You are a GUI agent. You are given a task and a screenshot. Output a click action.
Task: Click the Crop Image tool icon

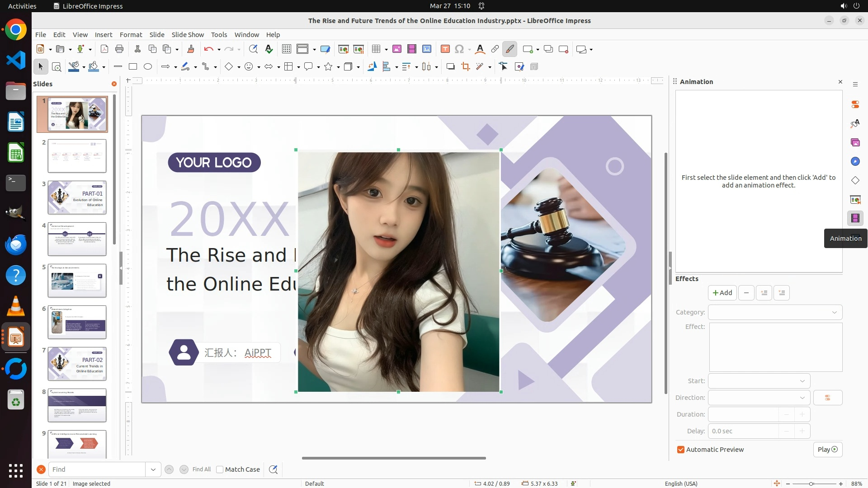pos(465,67)
